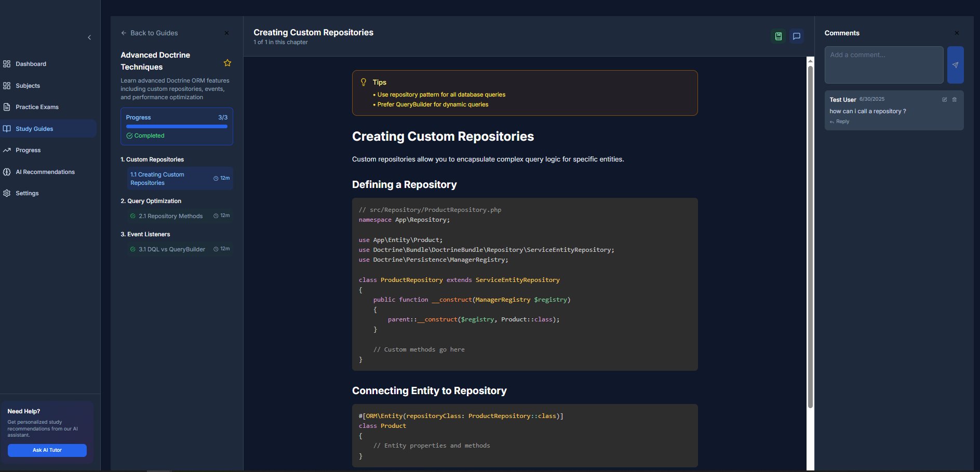Edit Test User's comment

[x=945, y=100]
